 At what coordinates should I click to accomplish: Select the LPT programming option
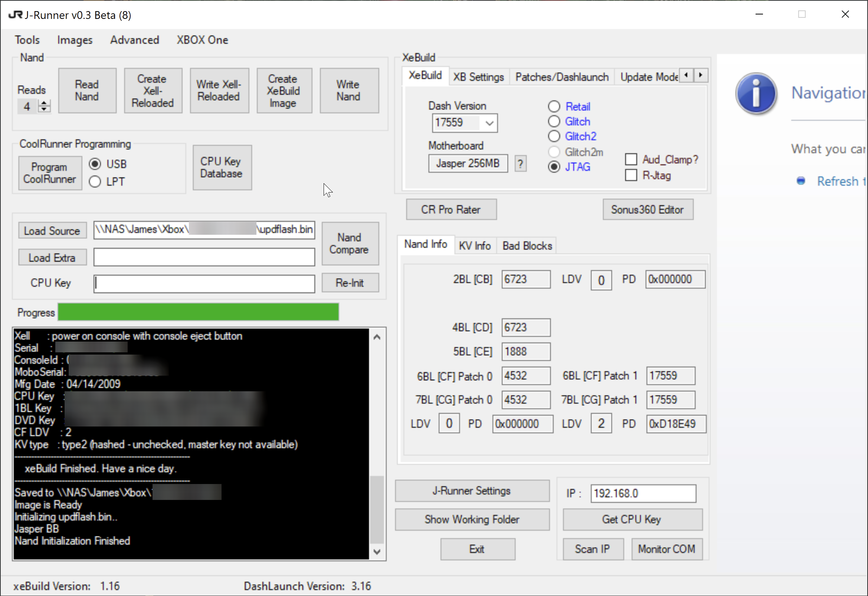point(95,181)
